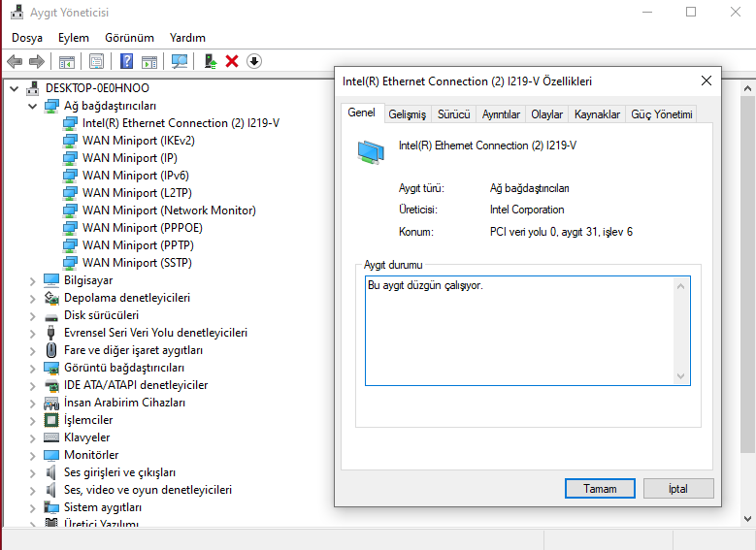Click the disable device down-arrow icon
This screenshot has width=756, height=550.
coord(254,61)
